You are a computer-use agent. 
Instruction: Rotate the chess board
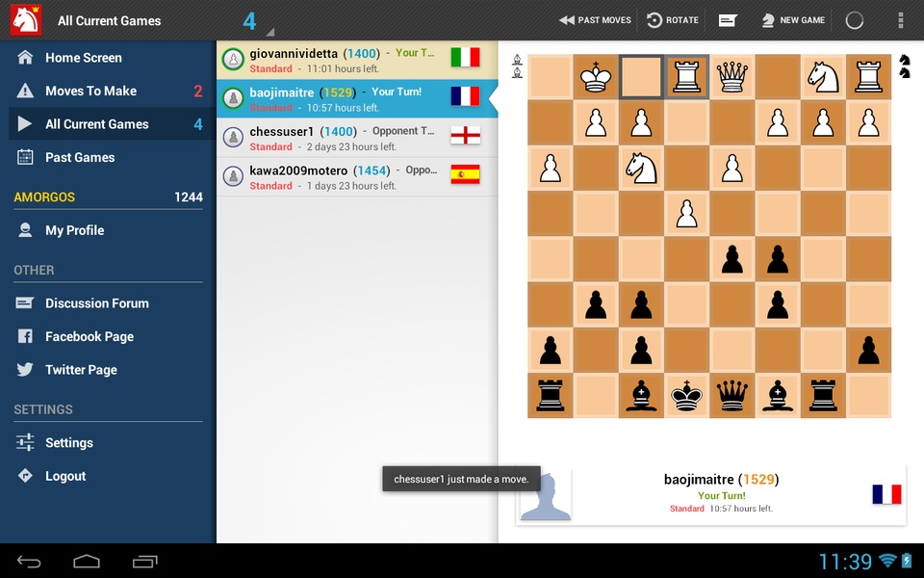pos(673,20)
